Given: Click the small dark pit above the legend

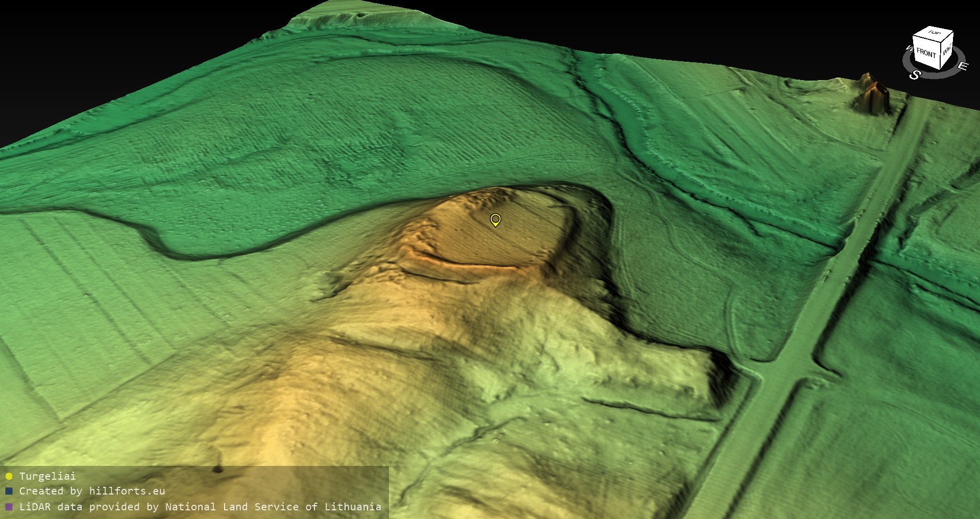Looking at the screenshot, I should tap(218, 468).
